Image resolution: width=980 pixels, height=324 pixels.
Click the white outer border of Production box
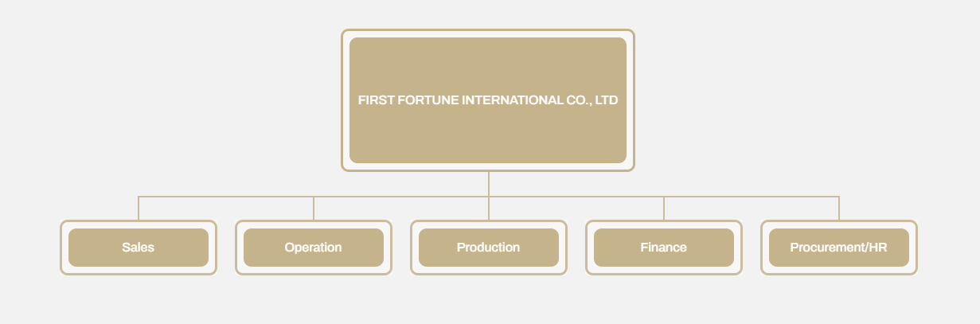coord(489,271)
